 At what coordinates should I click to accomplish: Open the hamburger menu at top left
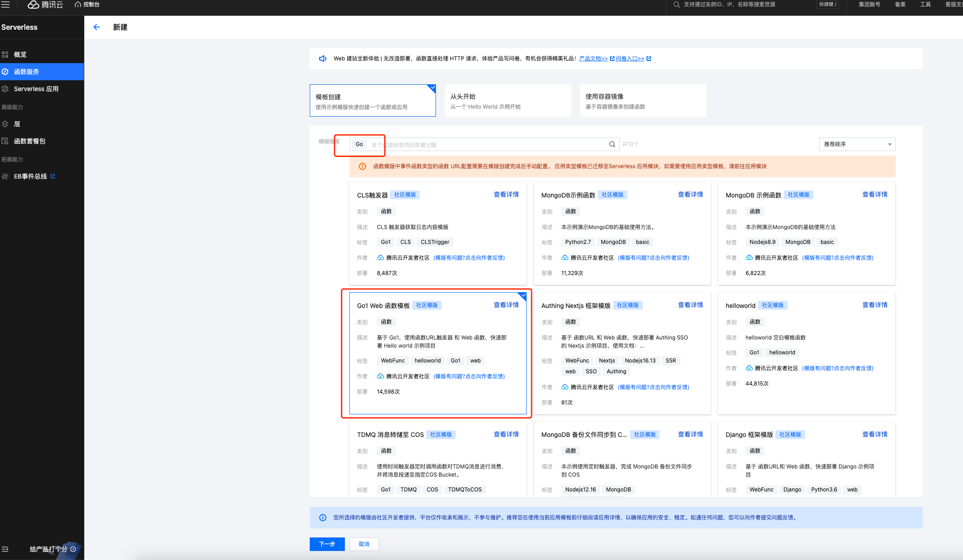[5, 5]
